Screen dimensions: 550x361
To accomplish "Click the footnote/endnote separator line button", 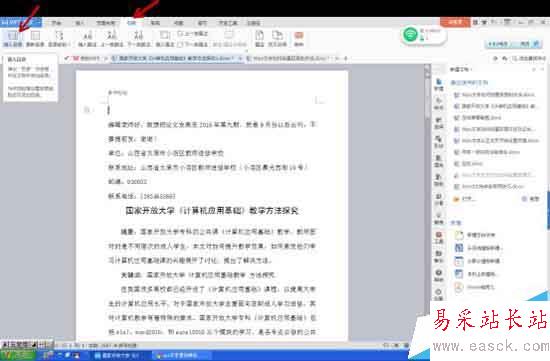I will 229,39.
